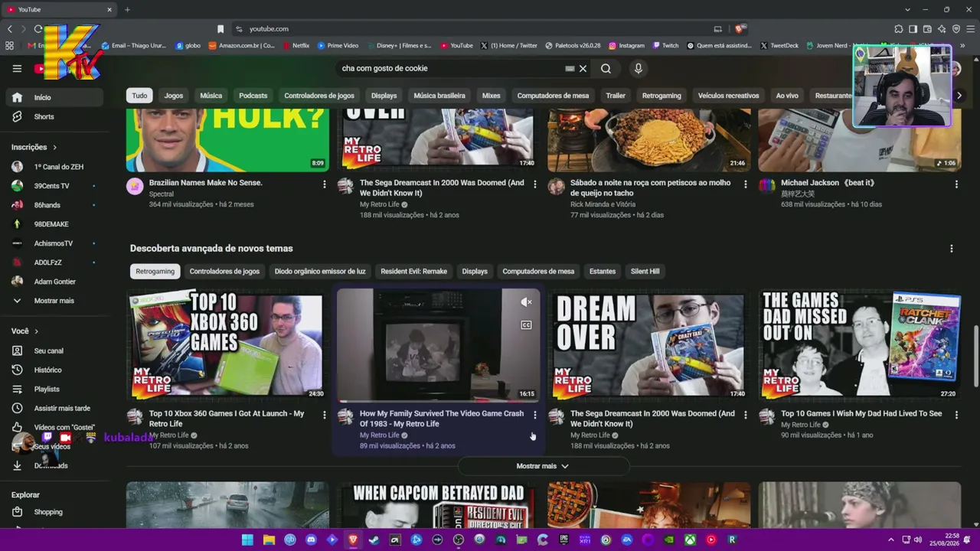Open the Xbox app from the taskbar

[x=690, y=540]
